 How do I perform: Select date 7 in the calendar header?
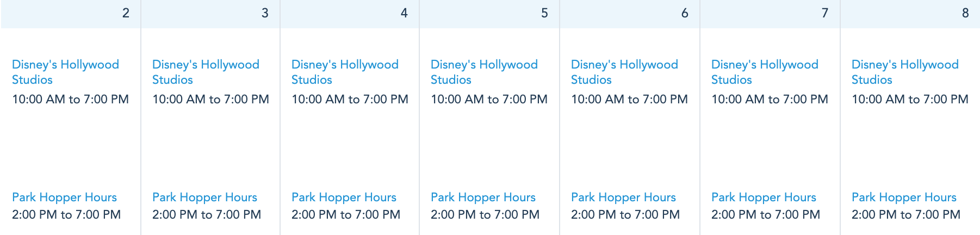pyautogui.click(x=825, y=13)
